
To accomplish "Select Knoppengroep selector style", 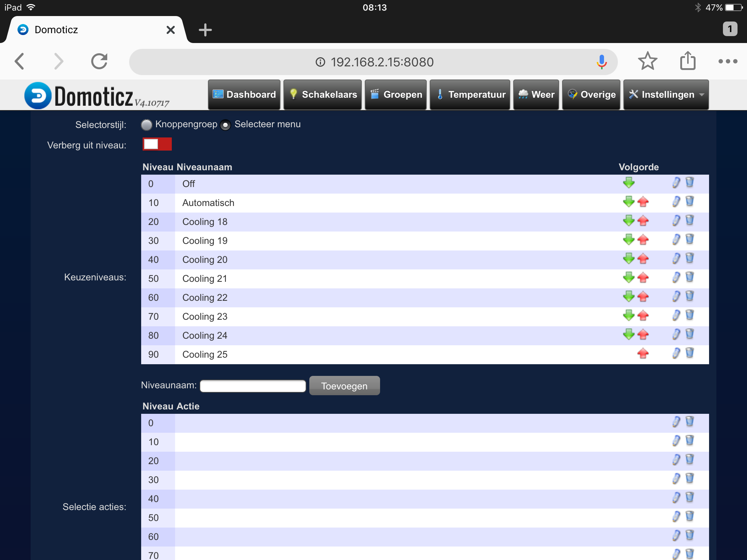I will point(147,125).
